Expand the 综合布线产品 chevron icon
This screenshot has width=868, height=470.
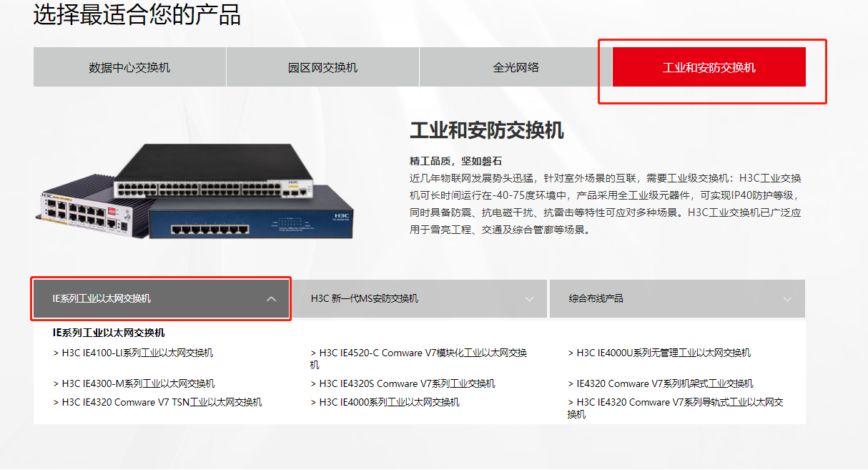(787, 299)
